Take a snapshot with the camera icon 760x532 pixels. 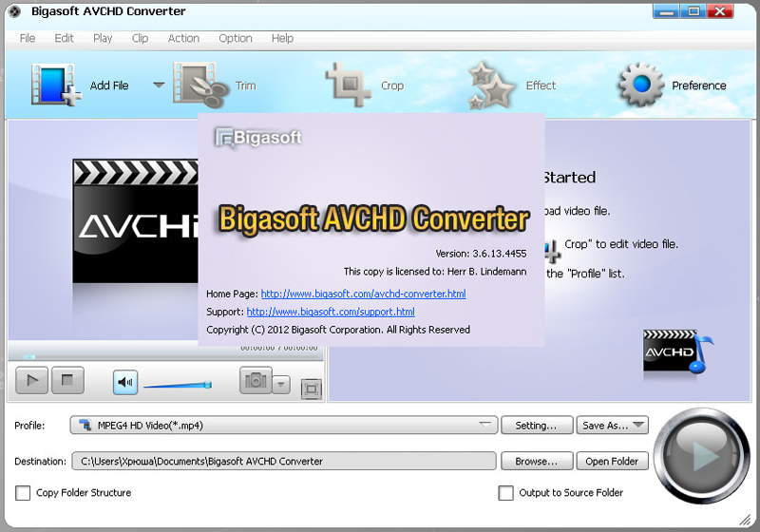(x=256, y=380)
